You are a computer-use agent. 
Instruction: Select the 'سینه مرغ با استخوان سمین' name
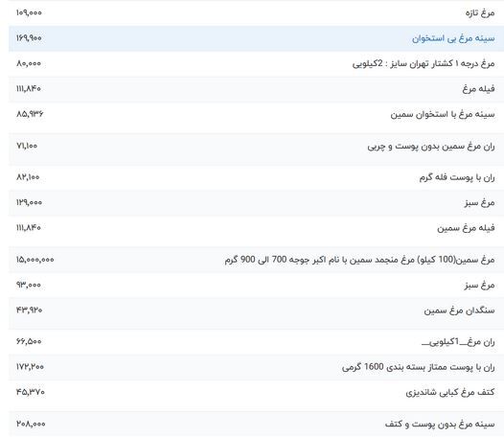coord(443,114)
